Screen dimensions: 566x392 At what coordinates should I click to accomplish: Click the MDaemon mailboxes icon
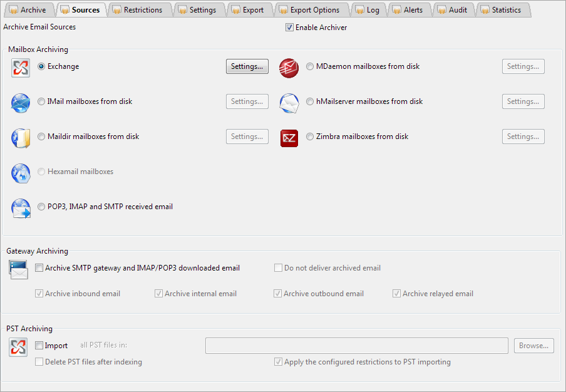[x=289, y=67]
